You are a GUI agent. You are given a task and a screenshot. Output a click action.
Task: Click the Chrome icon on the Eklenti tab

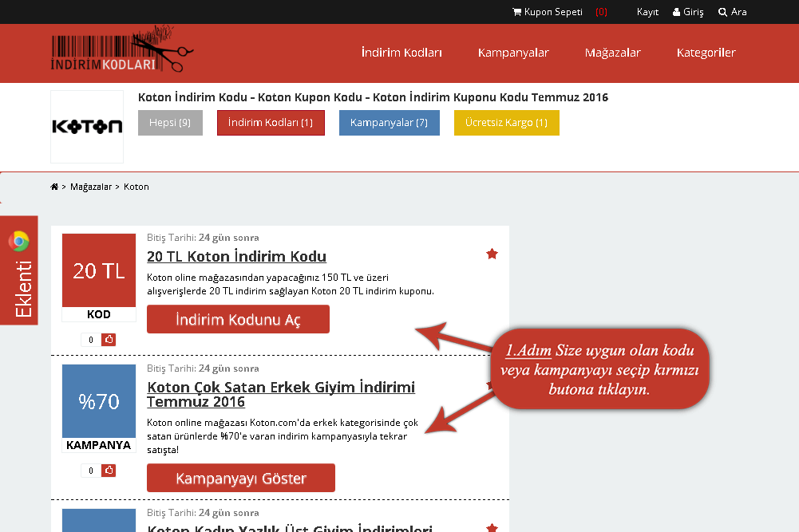coord(19,241)
